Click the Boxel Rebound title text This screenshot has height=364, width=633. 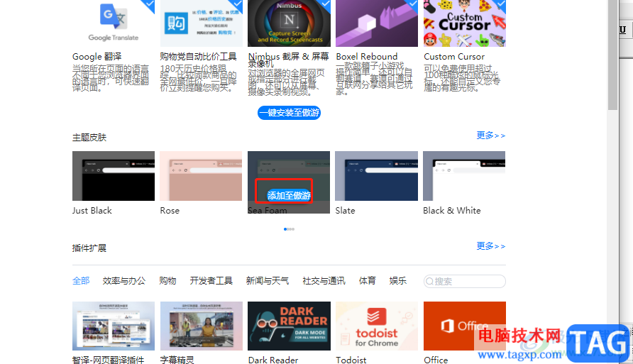click(367, 57)
